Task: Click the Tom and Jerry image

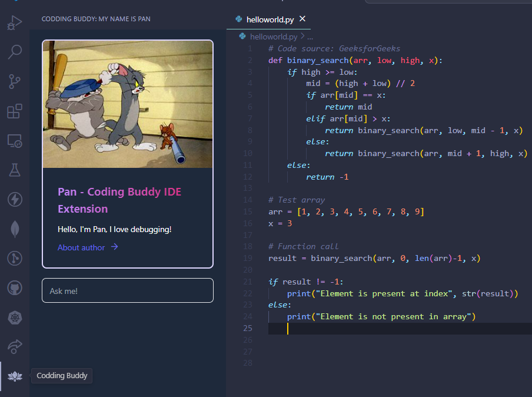Action: [x=128, y=104]
